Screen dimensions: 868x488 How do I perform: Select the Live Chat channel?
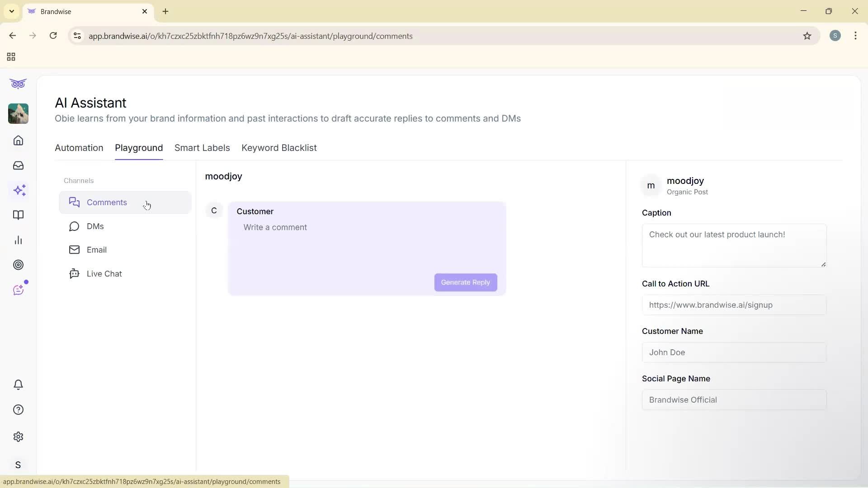click(x=104, y=273)
